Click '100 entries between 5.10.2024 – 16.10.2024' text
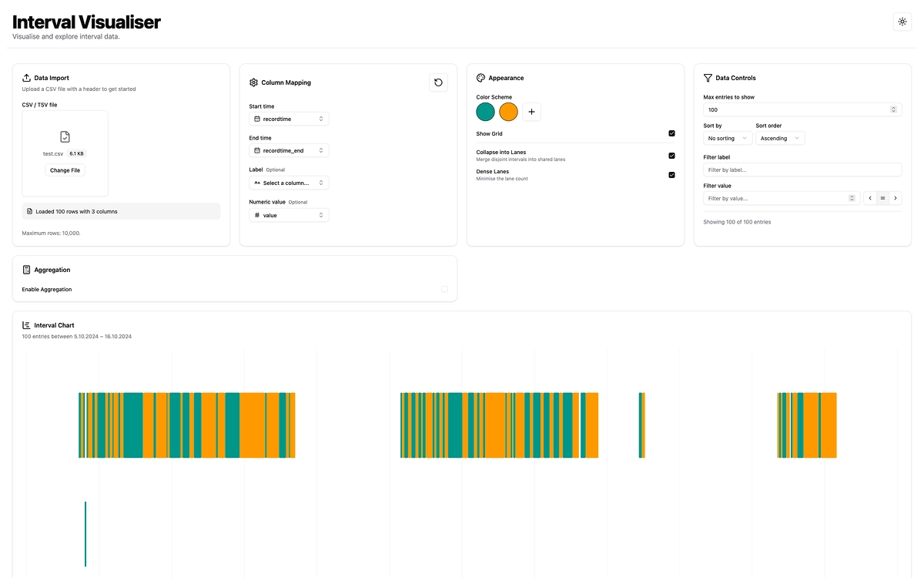The width and height of the screenshot is (924, 578). pos(77,336)
